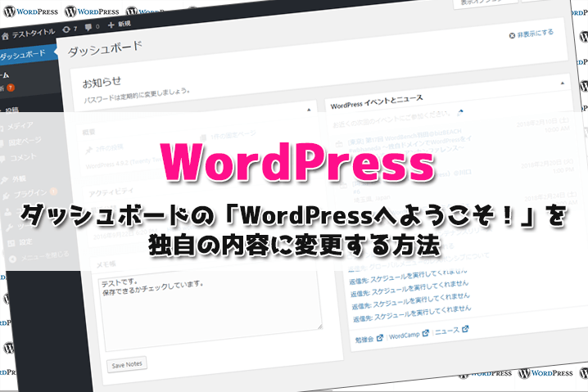Open グローバルメニューのレスポンシブについて reply link

point(418,263)
